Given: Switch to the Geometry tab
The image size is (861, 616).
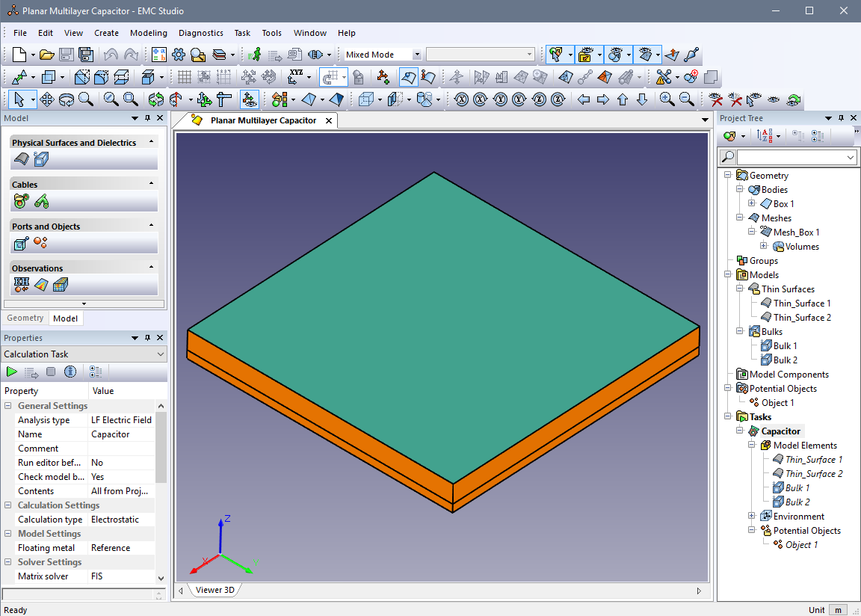Looking at the screenshot, I should click(25, 318).
